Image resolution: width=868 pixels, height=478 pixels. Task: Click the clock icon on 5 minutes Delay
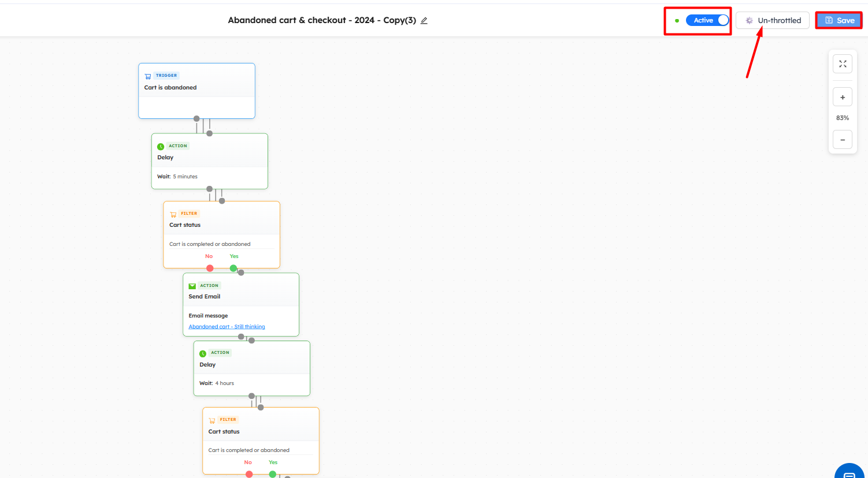click(x=161, y=147)
